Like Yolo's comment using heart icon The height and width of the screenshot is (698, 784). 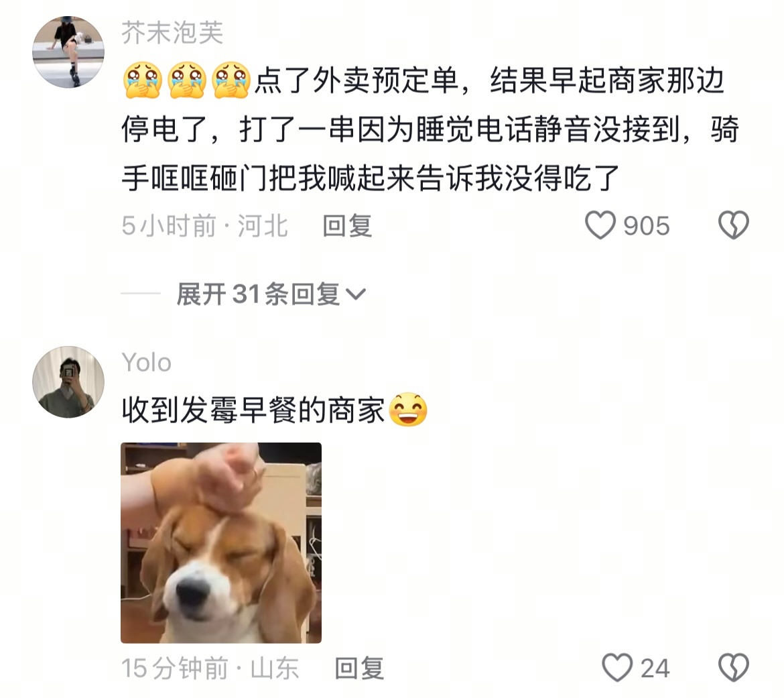(x=617, y=667)
